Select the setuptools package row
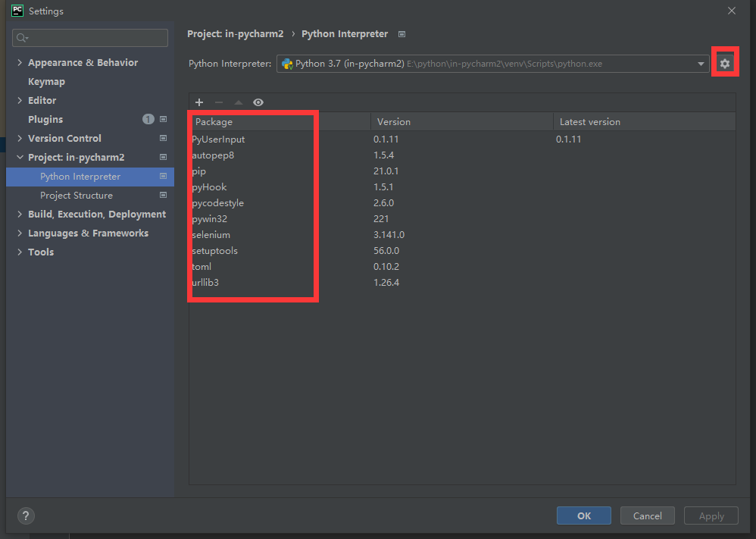The width and height of the screenshot is (756, 539). tap(462, 250)
